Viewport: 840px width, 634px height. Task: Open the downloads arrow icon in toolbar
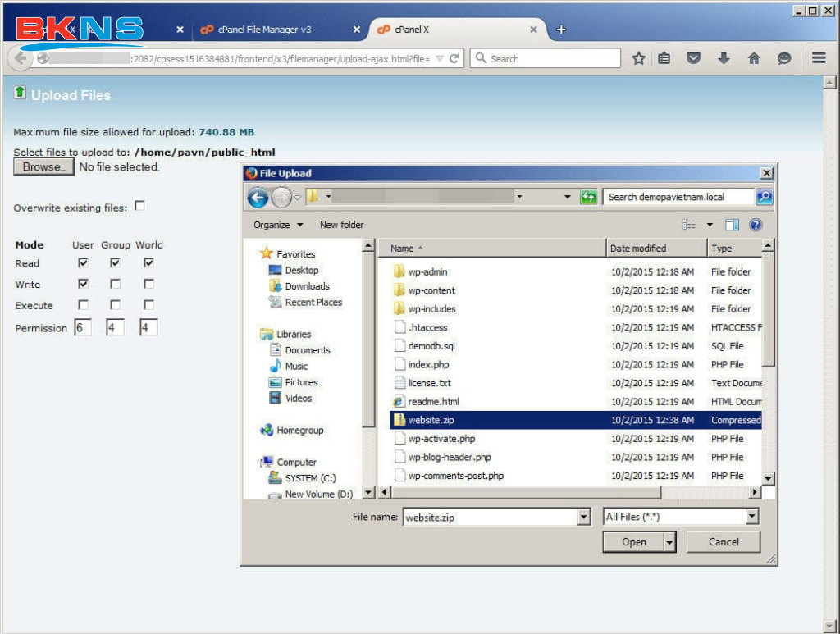(x=724, y=58)
